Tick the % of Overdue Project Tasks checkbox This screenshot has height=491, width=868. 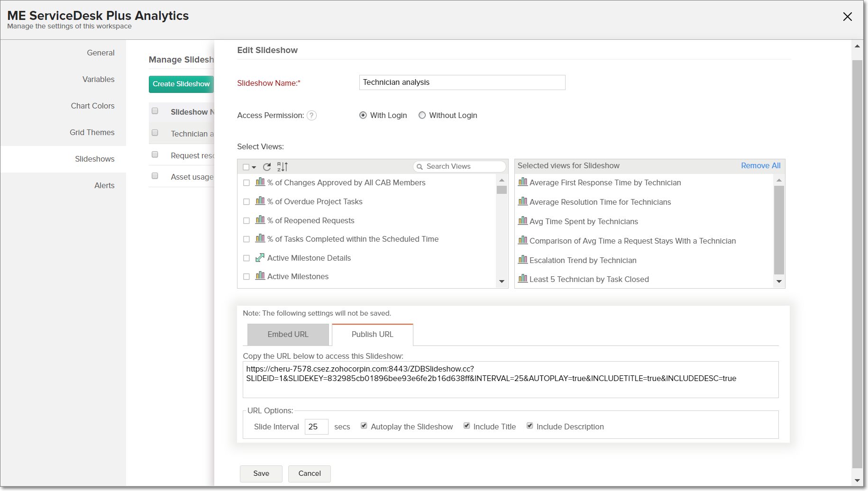coord(247,202)
